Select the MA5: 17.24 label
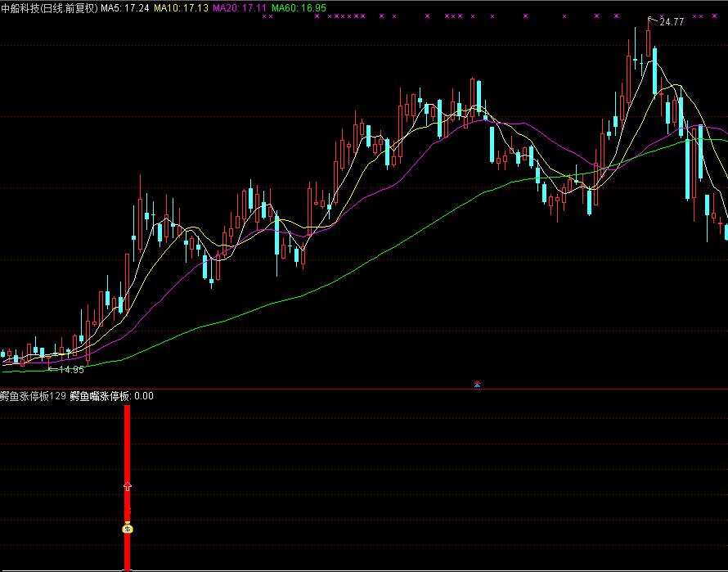The image size is (728, 572). pyautogui.click(x=125, y=8)
